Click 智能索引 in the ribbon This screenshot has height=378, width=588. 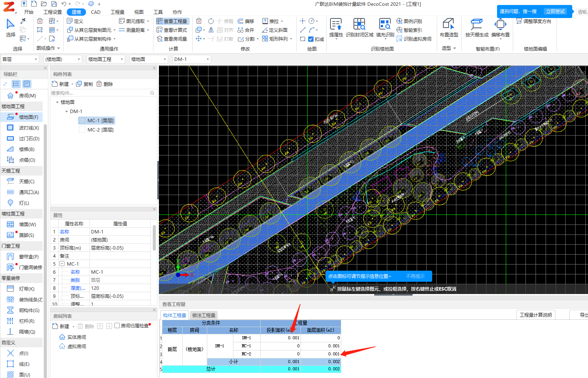[x=409, y=30]
